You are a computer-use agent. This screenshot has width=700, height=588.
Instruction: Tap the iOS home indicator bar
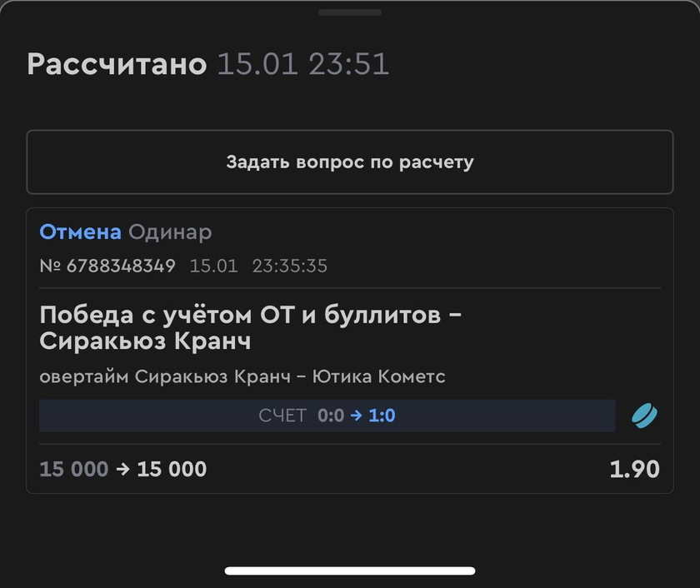[x=349, y=571]
